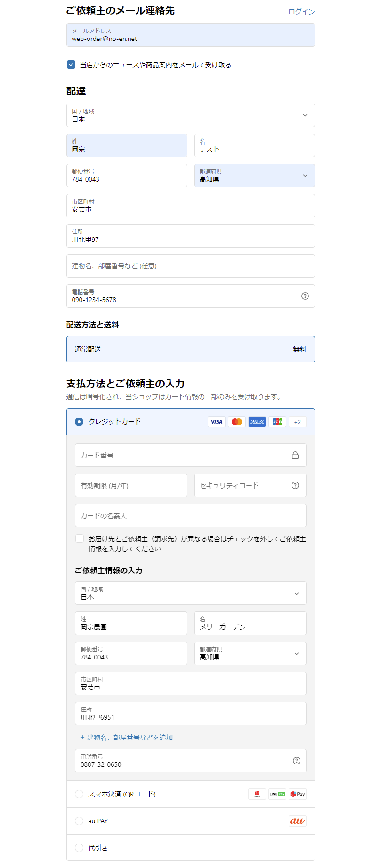
Task: Show the +2 additional card brands
Action: pyautogui.click(x=298, y=422)
